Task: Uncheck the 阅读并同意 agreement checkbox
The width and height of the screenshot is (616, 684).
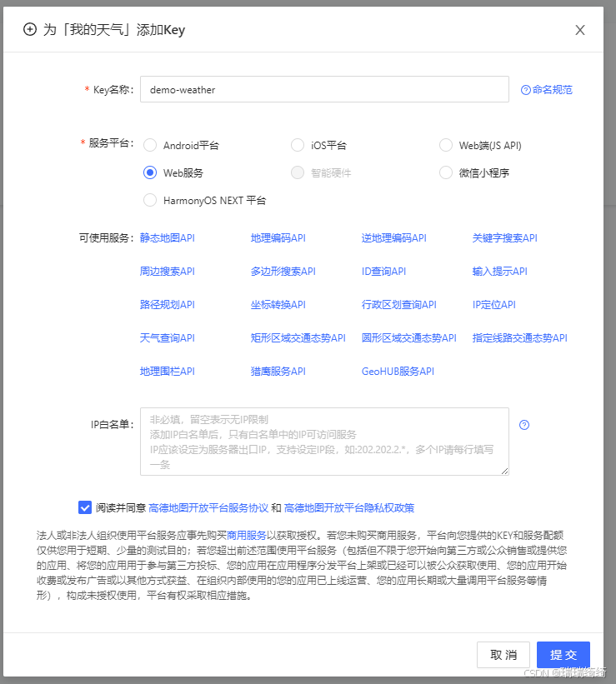Action: (x=85, y=507)
